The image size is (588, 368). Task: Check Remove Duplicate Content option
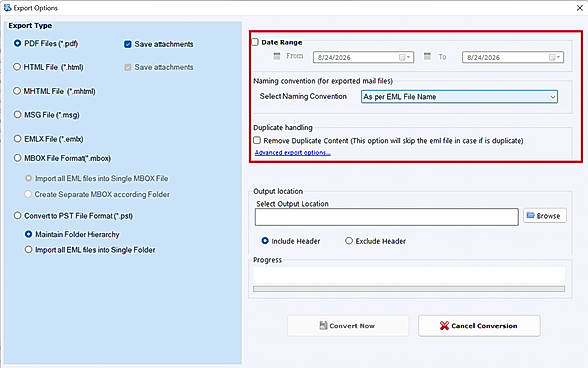pyautogui.click(x=257, y=140)
